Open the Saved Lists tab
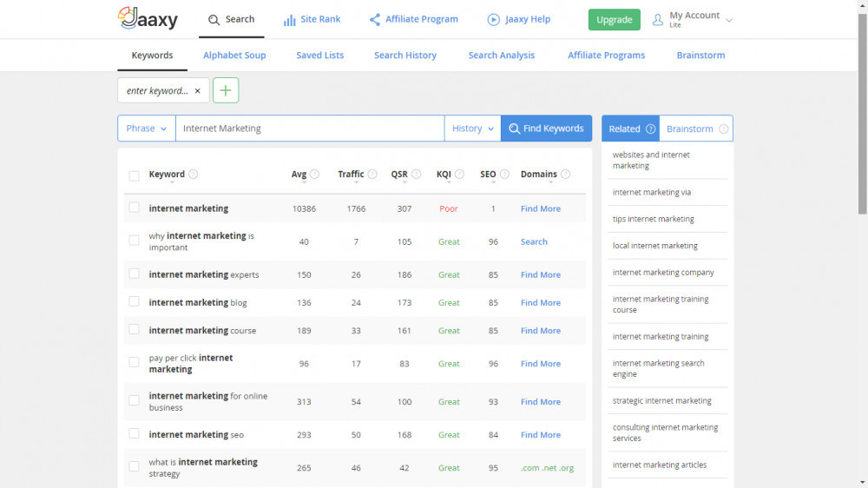 (320, 55)
